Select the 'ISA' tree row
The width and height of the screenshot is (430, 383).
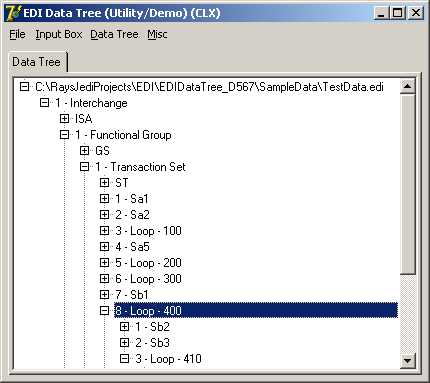click(x=83, y=119)
